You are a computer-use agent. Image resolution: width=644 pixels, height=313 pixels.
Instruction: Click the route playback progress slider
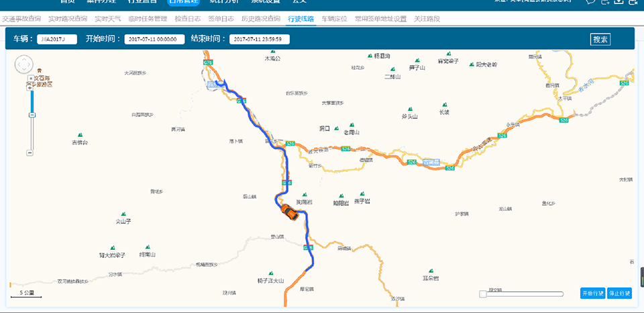click(522, 294)
